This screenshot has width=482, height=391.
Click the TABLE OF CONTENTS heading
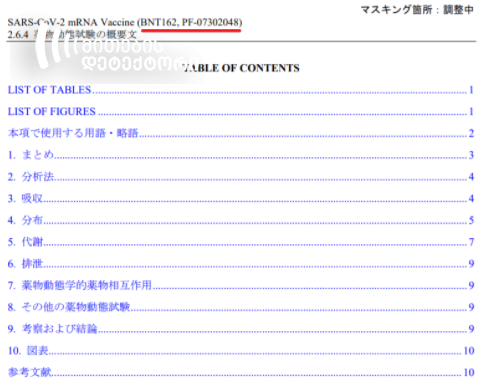(241, 68)
